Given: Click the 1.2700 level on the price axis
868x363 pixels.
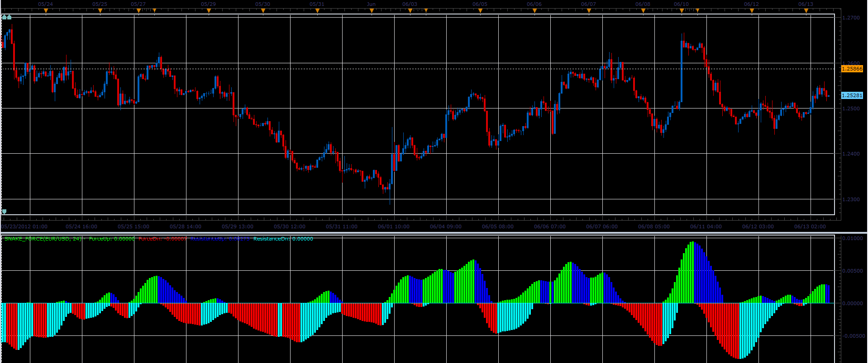Looking at the screenshot, I should (x=851, y=18).
